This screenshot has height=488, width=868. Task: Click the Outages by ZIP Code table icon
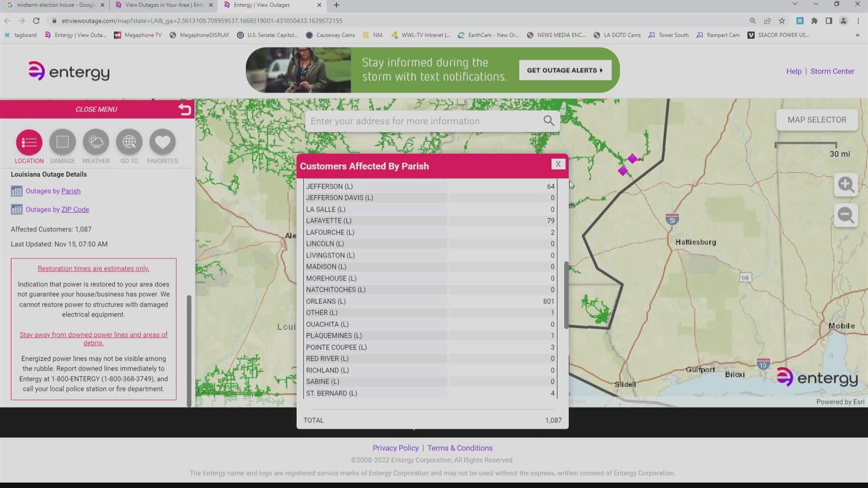(x=16, y=210)
